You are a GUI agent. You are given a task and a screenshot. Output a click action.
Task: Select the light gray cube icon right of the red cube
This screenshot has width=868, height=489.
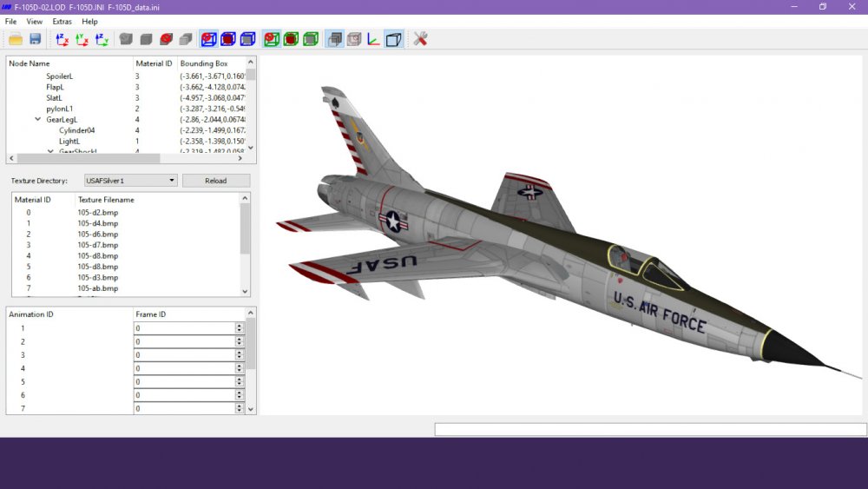[x=186, y=39]
